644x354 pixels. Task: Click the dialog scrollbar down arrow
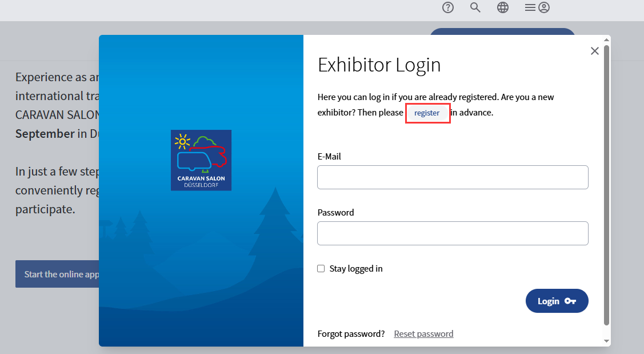(607, 341)
